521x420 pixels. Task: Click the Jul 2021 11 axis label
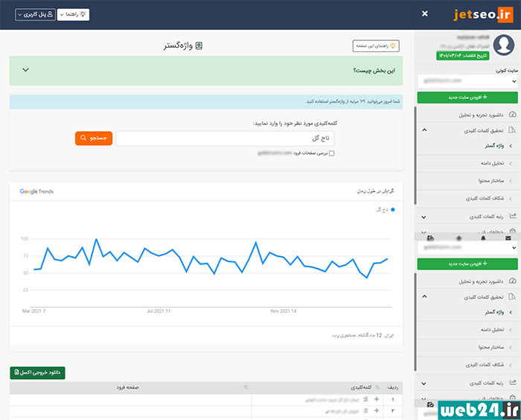pyautogui.click(x=159, y=311)
